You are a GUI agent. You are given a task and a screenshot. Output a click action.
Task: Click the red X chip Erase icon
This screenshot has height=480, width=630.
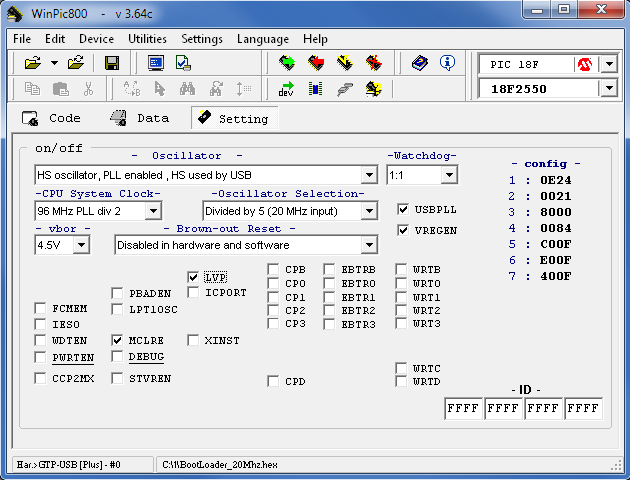374,63
